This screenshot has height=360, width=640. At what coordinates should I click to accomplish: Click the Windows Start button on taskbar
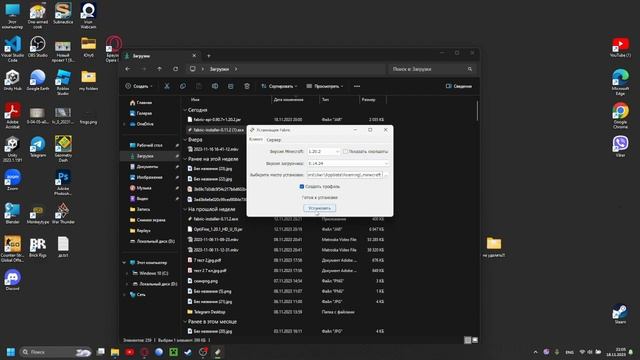point(11,352)
